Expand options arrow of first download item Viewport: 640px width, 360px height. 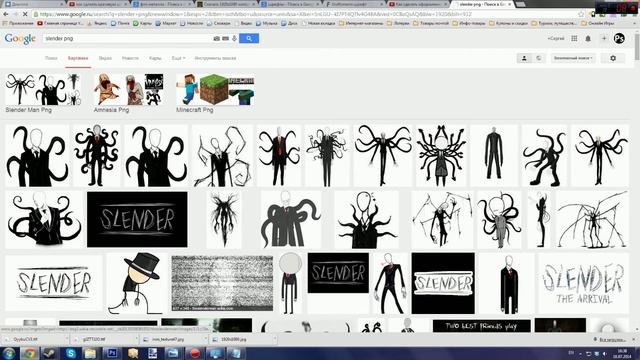point(67,339)
